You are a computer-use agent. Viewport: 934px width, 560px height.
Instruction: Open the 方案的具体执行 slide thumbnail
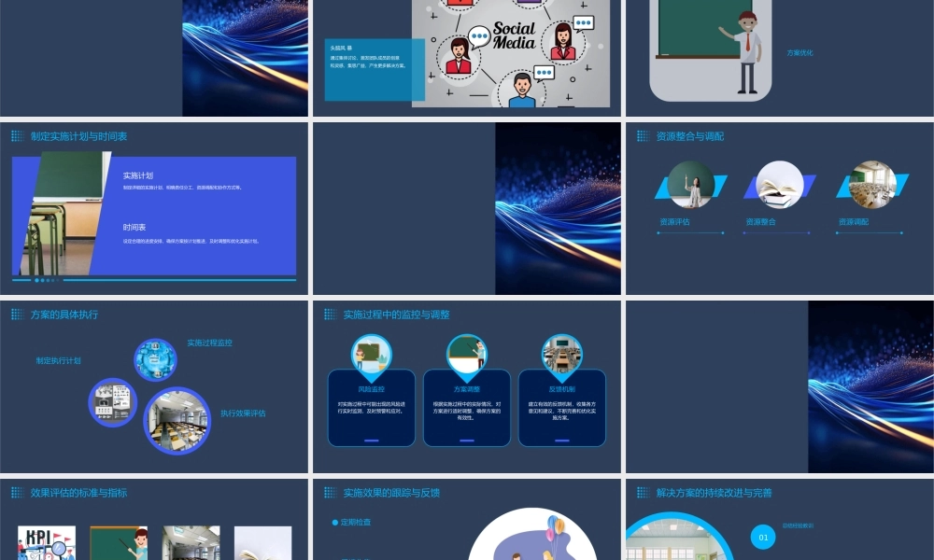pyautogui.click(x=154, y=386)
